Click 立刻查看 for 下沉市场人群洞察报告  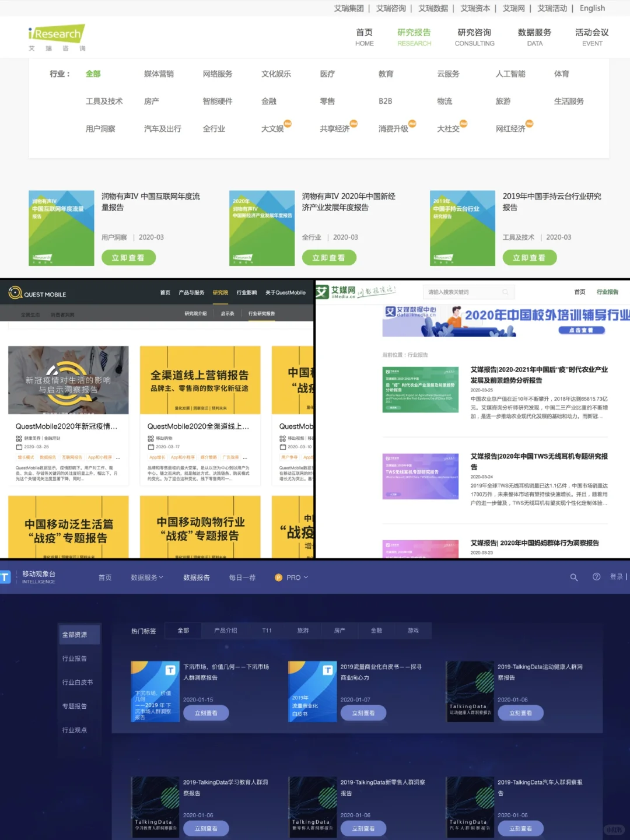click(x=206, y=713)
